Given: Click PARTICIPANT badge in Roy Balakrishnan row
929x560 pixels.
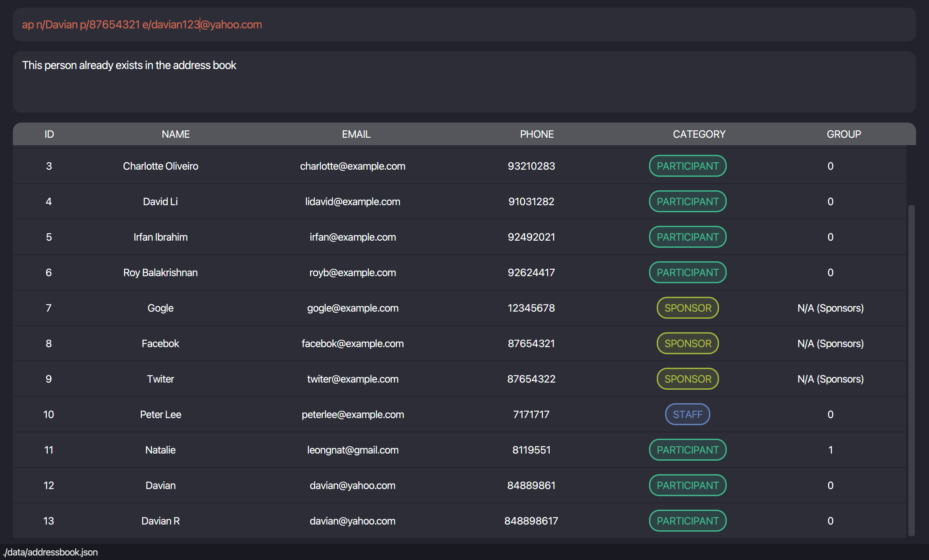Looking at the screenshot, I should (x=688, y=272).
